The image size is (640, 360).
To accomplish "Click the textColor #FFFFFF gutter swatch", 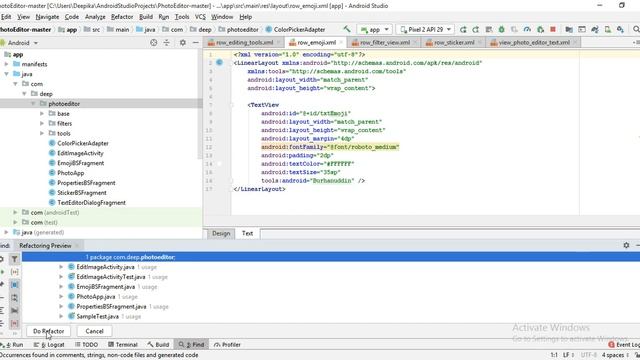I will [219, 164].
